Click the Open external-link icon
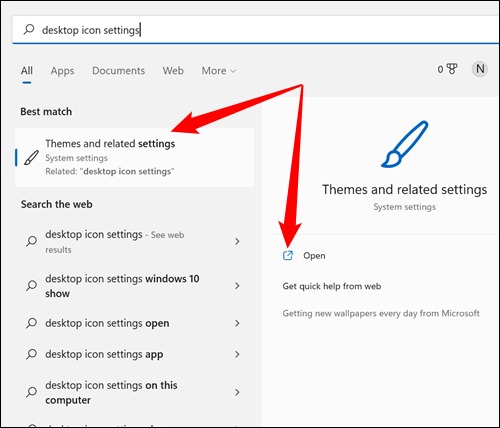Screen dimensions: 500x428 288,256
